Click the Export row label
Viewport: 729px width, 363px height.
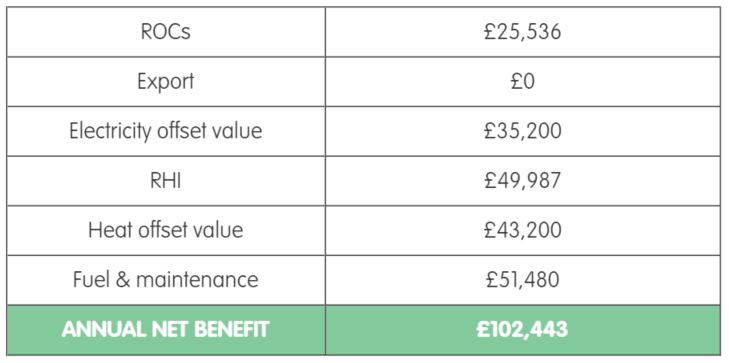(166, 82)
